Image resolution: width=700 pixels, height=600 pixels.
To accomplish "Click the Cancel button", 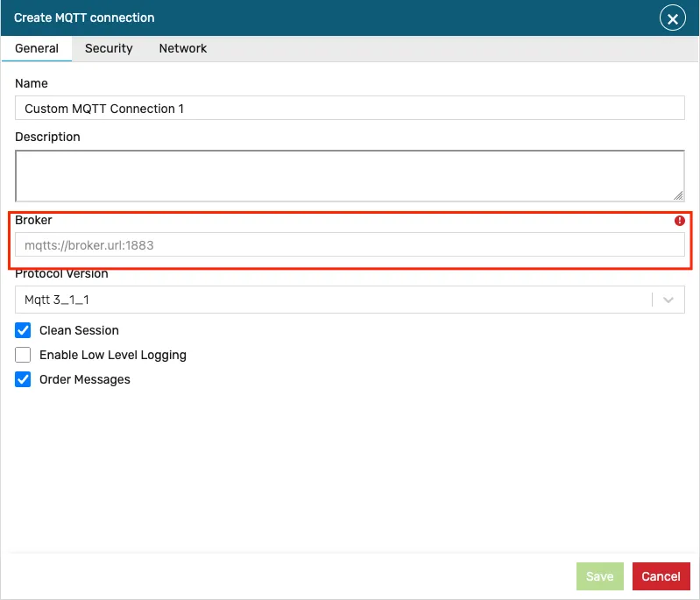I will point(661,576).
